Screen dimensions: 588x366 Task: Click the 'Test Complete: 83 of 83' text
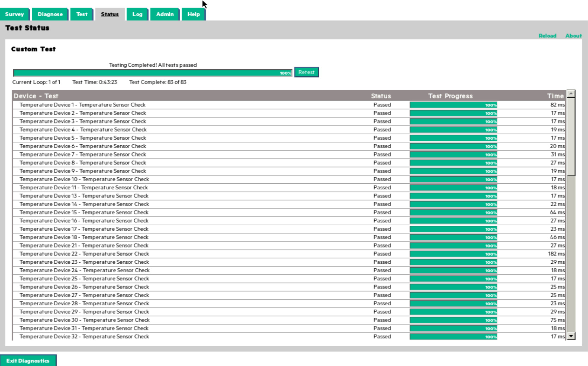click(x=158, y=82)
